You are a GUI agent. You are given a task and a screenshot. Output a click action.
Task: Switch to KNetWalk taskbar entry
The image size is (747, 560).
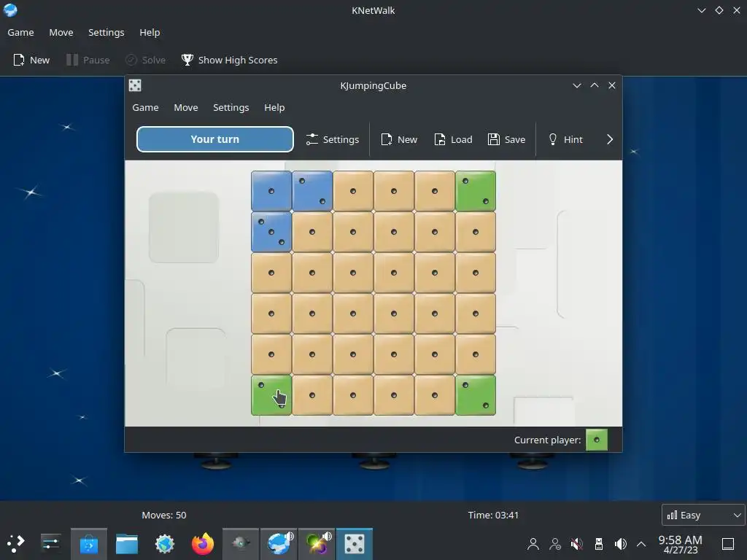[279, 544]
